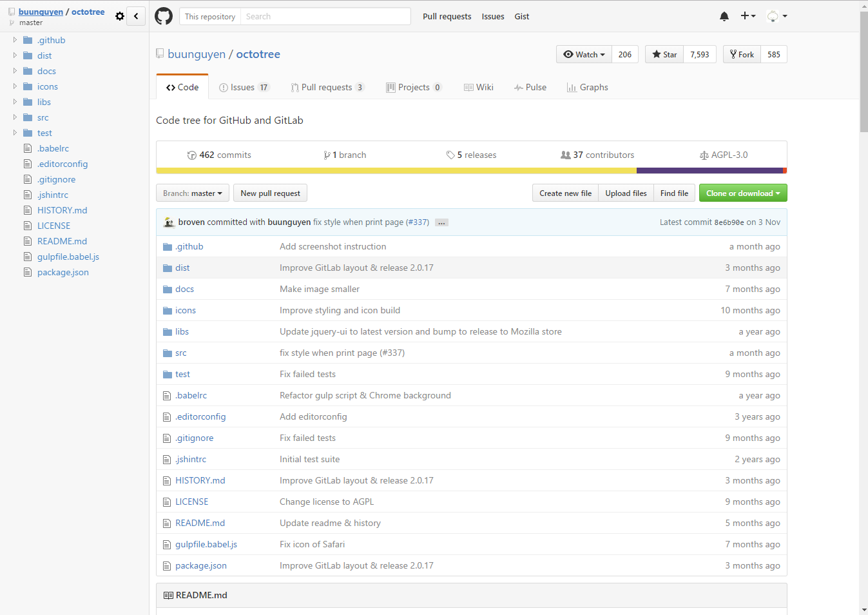Open the commit hash 8e6b90e link

[x=729, y=222]
